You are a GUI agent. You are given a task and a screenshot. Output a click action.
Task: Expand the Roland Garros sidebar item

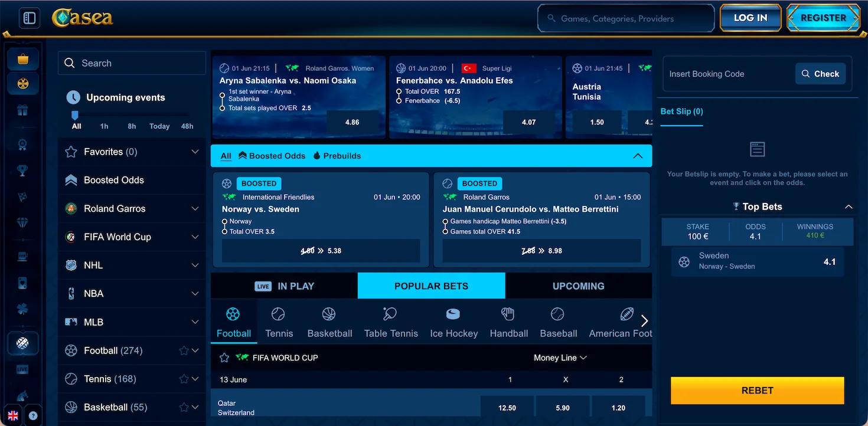195,208
